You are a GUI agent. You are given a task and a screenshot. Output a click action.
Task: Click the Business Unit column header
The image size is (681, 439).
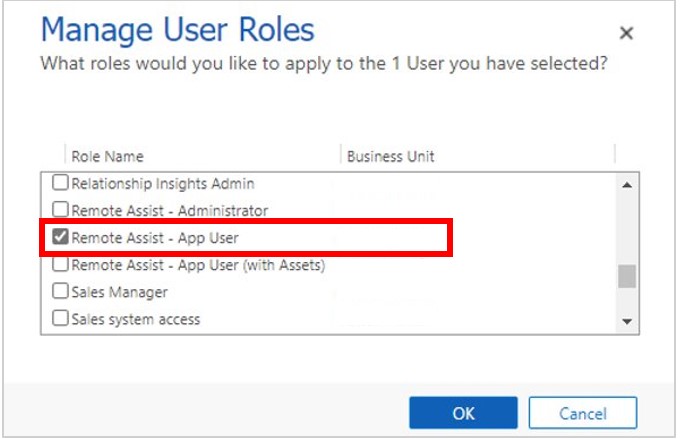point(390,156)
